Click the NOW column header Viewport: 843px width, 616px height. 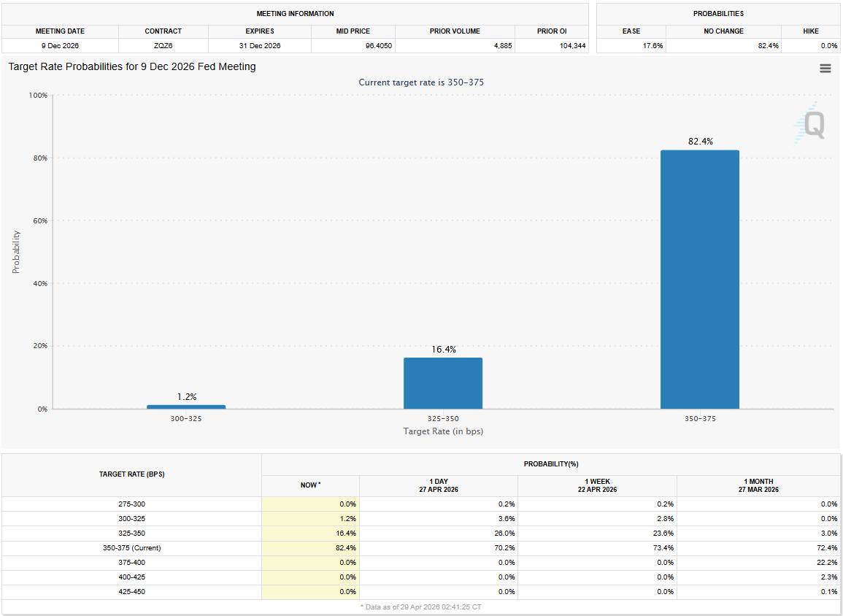310,485
